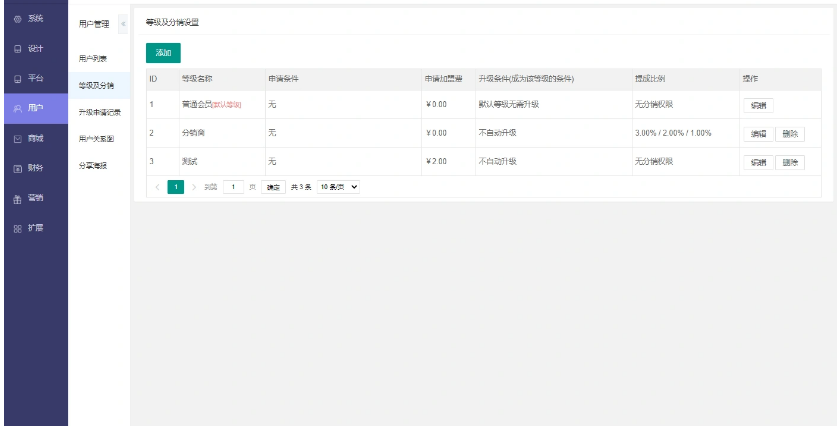Click the 设计 (Design) sidebar icon

[17, 48]
